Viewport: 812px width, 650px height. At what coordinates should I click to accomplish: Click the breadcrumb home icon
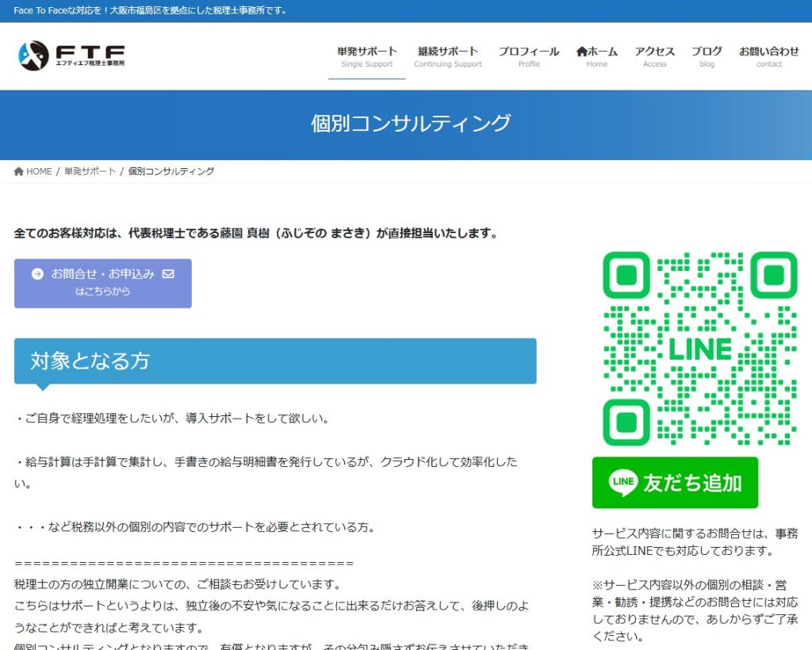[19, 171]
